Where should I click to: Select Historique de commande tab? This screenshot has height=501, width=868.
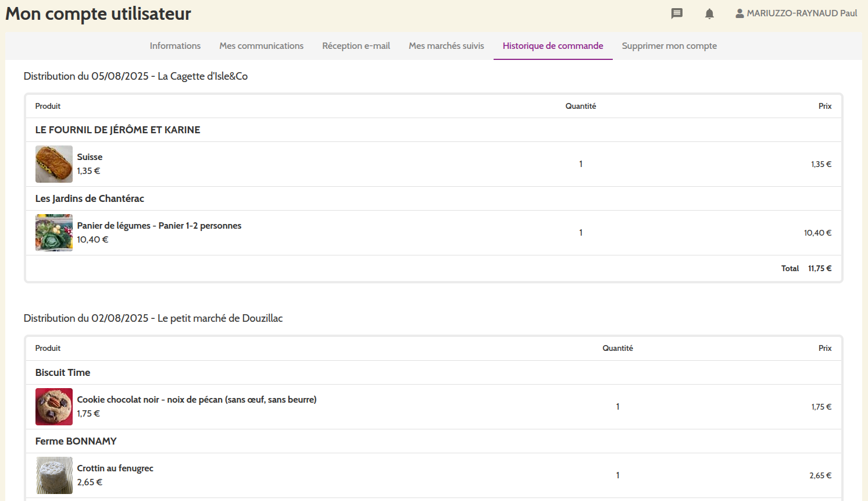pyautogui.click(x=553, y=46)
